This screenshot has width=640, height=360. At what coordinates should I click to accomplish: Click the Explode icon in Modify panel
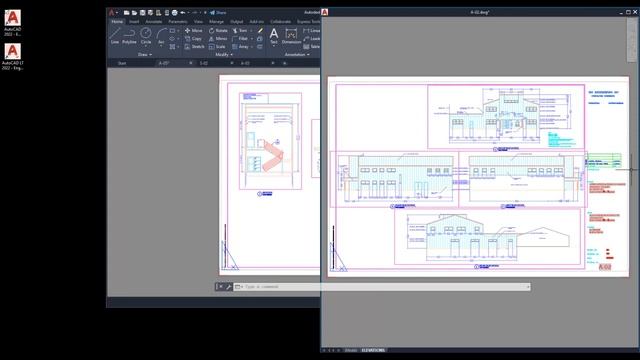pos(260,39)
